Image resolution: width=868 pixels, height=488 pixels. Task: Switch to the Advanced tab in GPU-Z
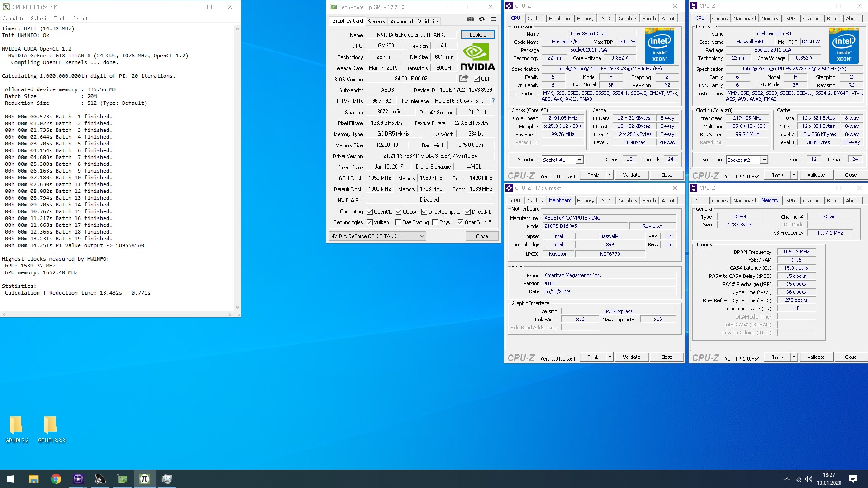pyautogui.click(x=401, y=22)
